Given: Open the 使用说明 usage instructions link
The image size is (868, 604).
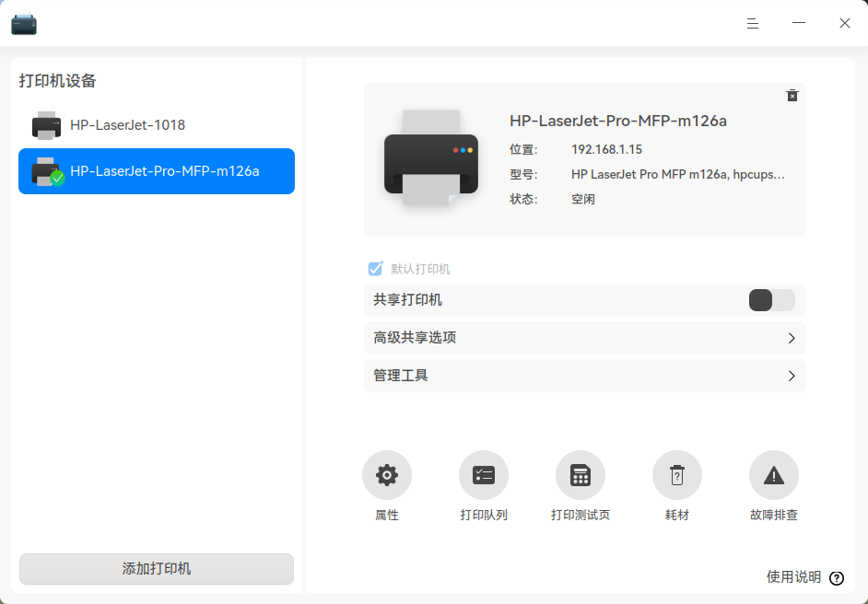Looking at the screenshot, I should point(793,577).
